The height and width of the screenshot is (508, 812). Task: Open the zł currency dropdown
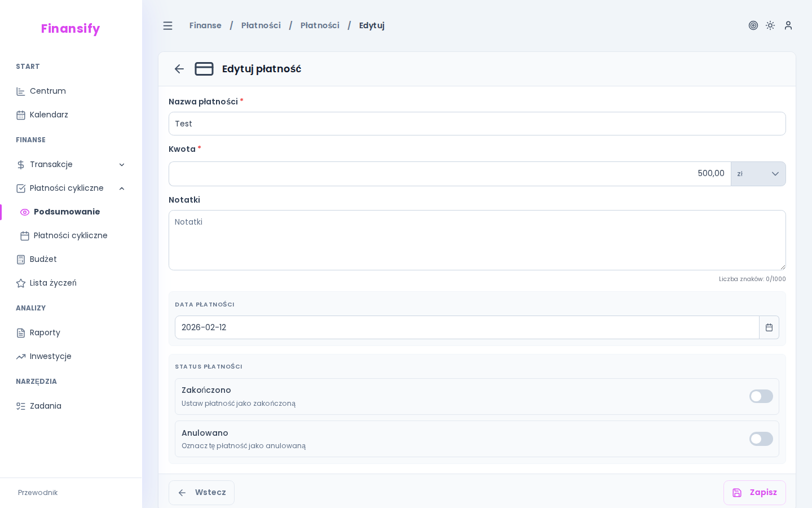(x=758, y=174)
